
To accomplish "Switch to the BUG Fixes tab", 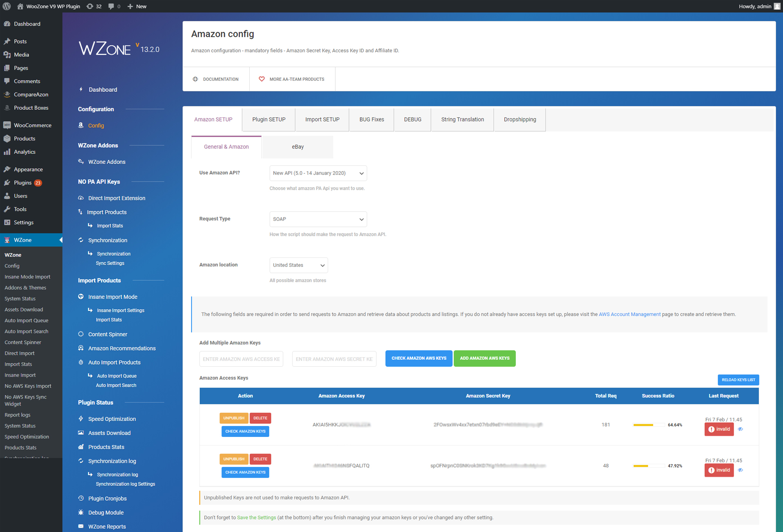I will pos(372,120).
